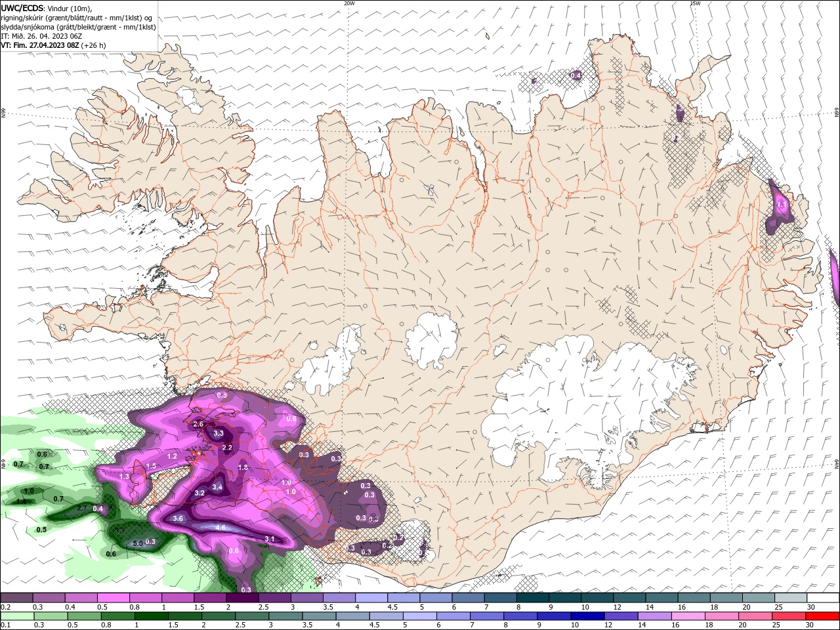Click the 3.3 snowfall value on map
Viewport: 840px width, 630px height.
(x=219, y=433)
